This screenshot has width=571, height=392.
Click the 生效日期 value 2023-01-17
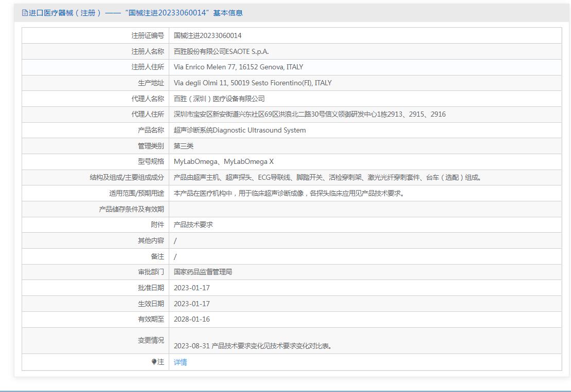tap(192, 304)
